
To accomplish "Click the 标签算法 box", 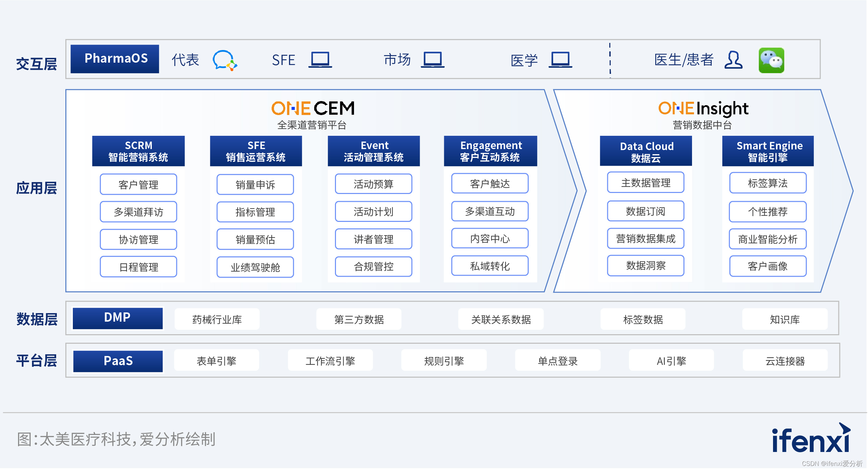I will (x=768, y=183).
